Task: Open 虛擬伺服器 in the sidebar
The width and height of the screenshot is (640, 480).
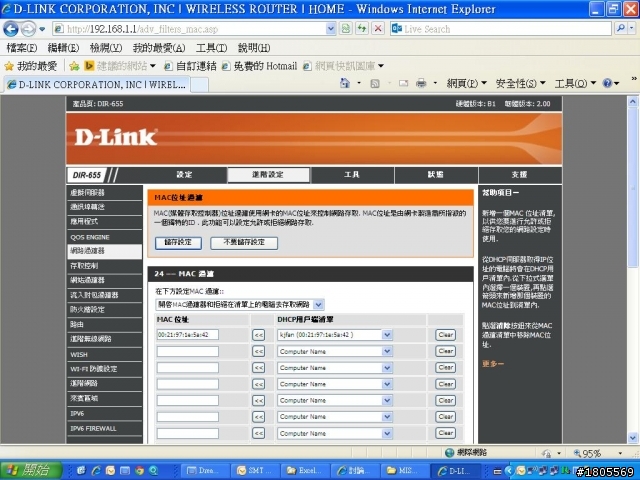Action: [104, 193]
